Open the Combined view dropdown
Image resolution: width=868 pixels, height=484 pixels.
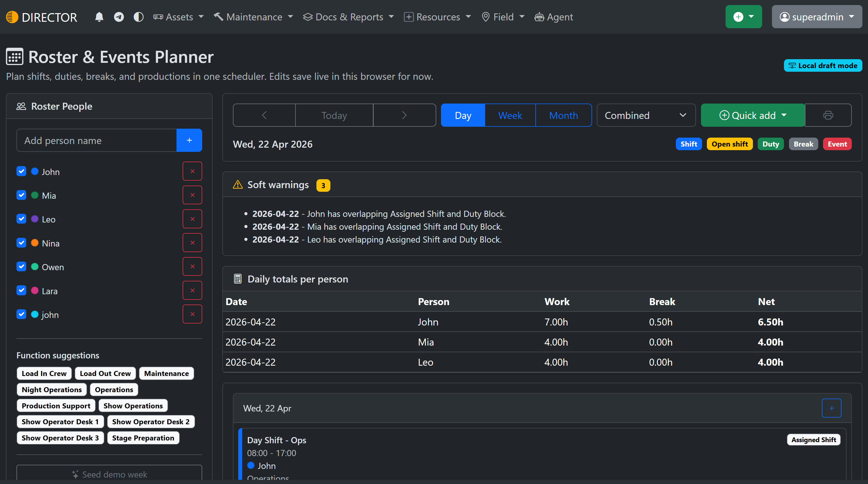pos(646,115)
